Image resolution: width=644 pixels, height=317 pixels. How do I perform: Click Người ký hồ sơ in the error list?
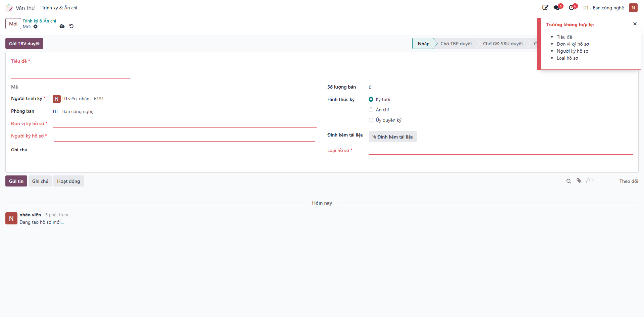[x=573, y=51]
